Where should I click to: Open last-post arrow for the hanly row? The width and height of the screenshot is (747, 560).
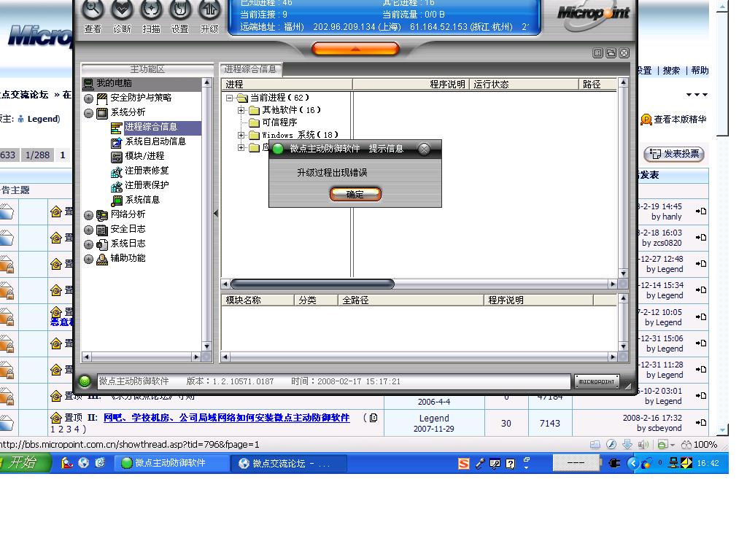701,211
